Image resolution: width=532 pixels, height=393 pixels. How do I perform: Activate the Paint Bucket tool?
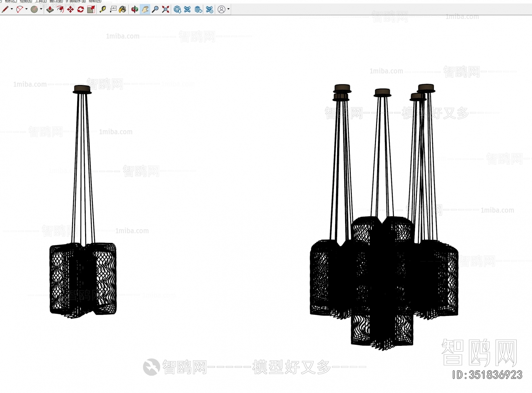coord(123,9)
